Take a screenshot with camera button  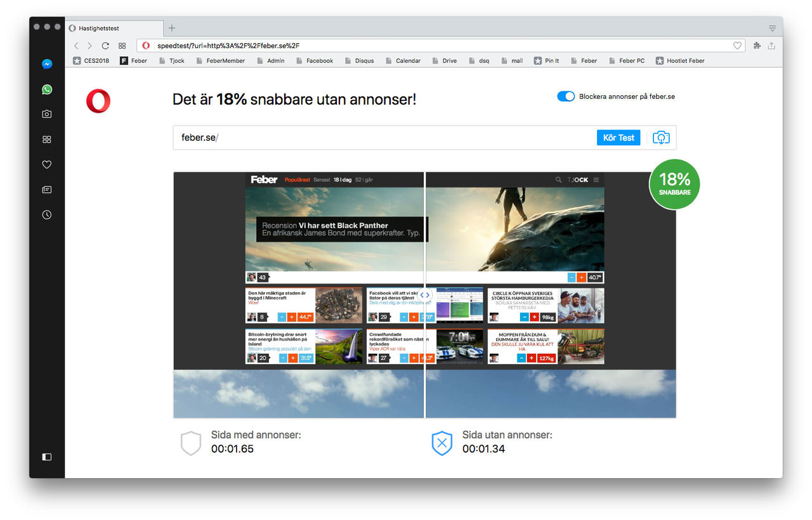661,138
